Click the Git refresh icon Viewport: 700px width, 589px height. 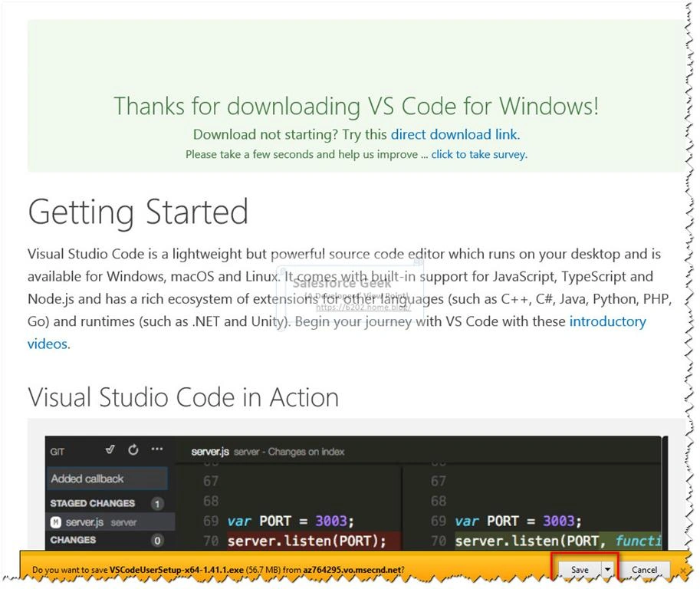point(133,449)
